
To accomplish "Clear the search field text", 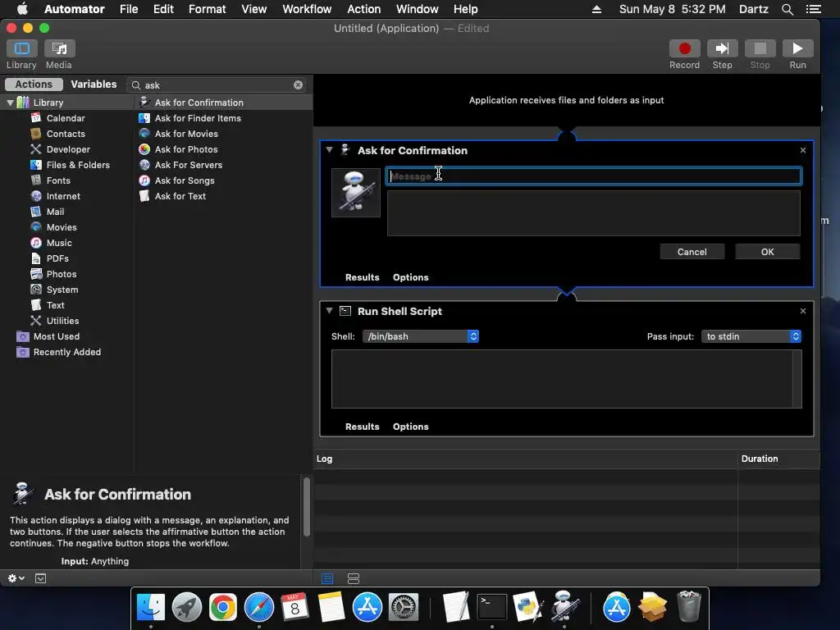I will 299,84.
